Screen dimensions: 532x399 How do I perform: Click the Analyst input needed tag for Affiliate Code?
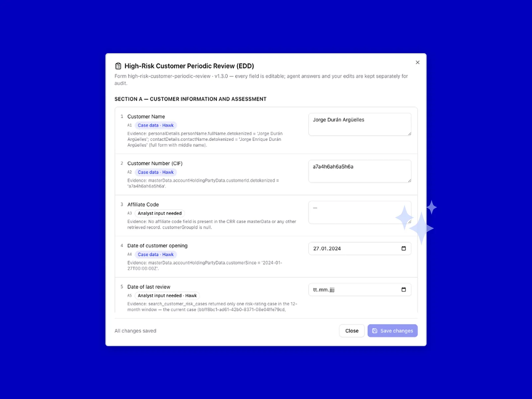pyautogui.click(x=160, y=213)
